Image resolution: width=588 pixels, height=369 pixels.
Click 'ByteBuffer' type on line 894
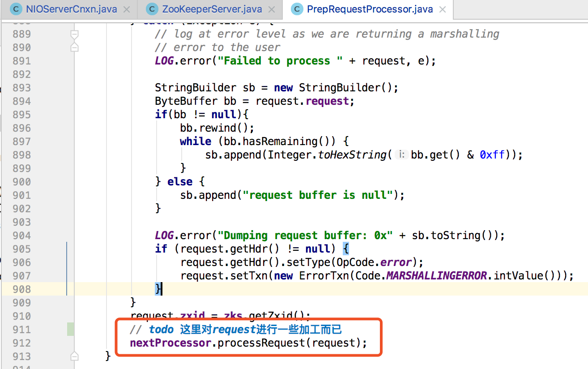pyautogui.click(x=186, y=101)
